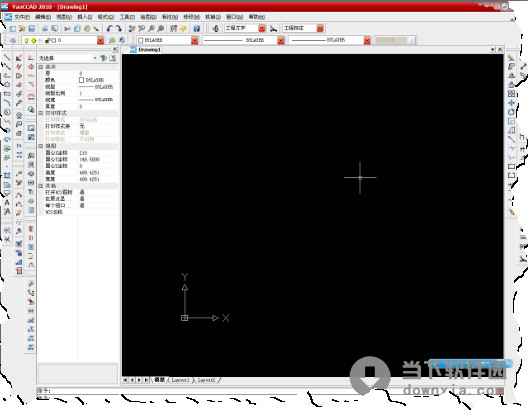The height and width of the screenshot is (415, 528).
Task: Click the Save disk icon
Action: coord(32,29)
